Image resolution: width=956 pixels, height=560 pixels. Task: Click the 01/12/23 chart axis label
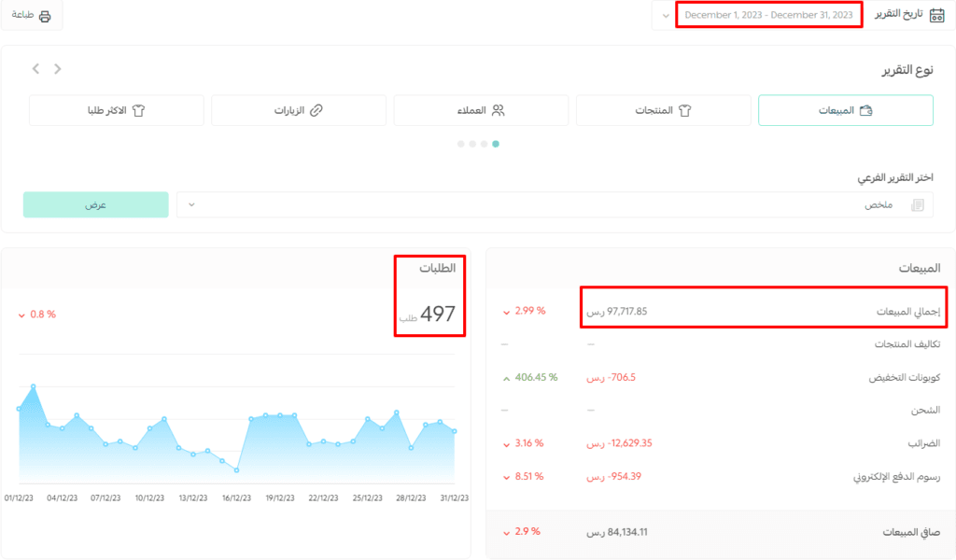pos(19,497)
